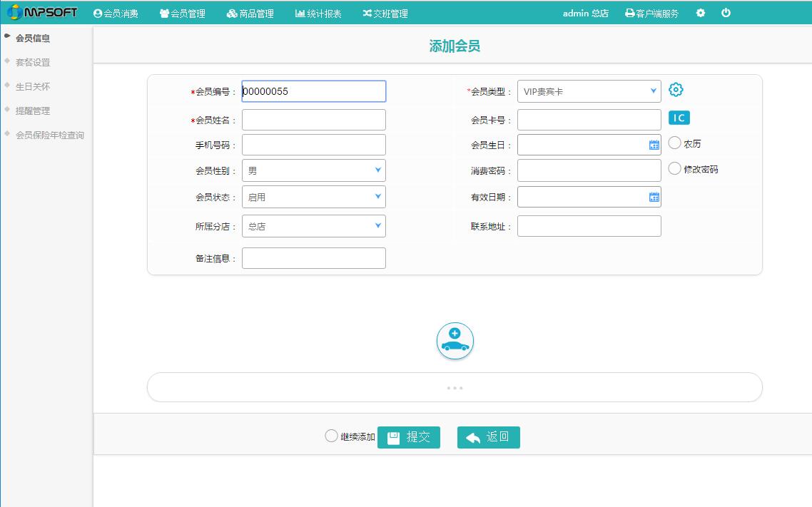Enable the 修改密码 radio option
812x507 pixels.
(675, 169)
